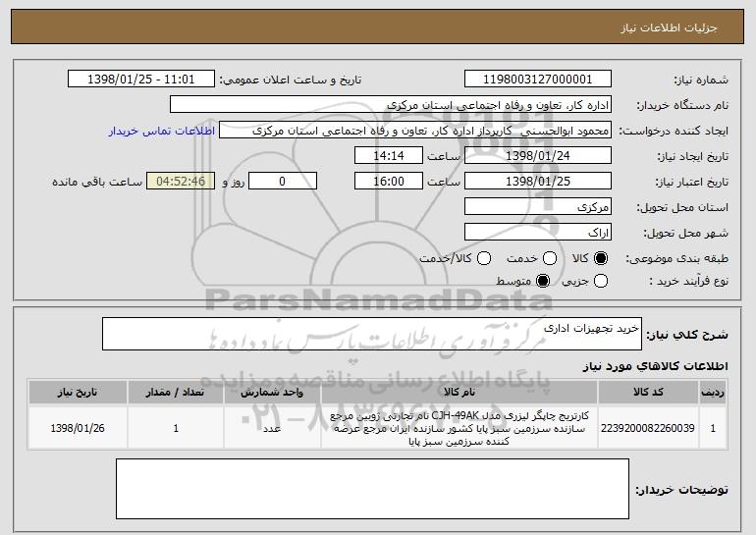756x535 pixels.
Task: Click the quantity cell in row 1
Action: (x=176, y=428)
